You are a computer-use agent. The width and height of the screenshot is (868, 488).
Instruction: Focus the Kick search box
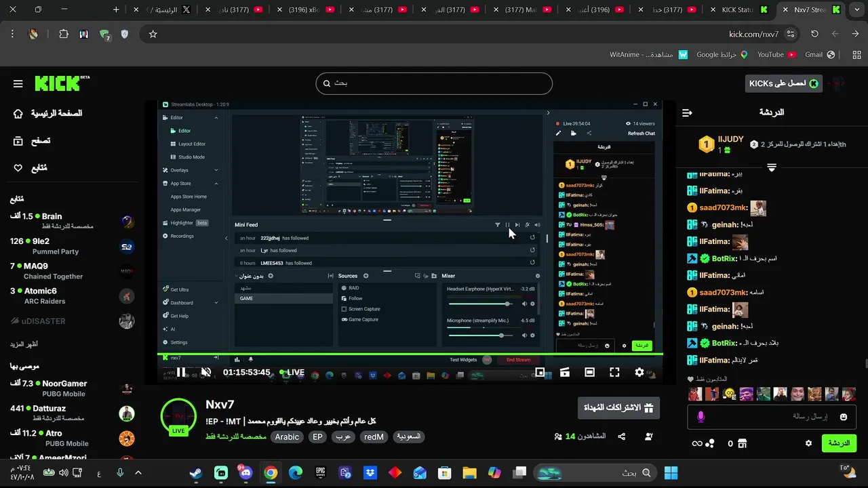(x=434, y=83)
